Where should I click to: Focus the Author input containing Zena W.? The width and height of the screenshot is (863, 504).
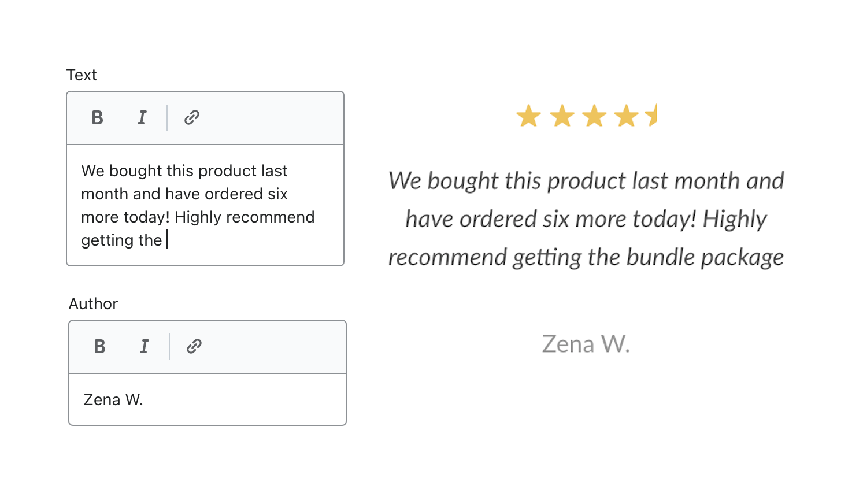point(208,399)
